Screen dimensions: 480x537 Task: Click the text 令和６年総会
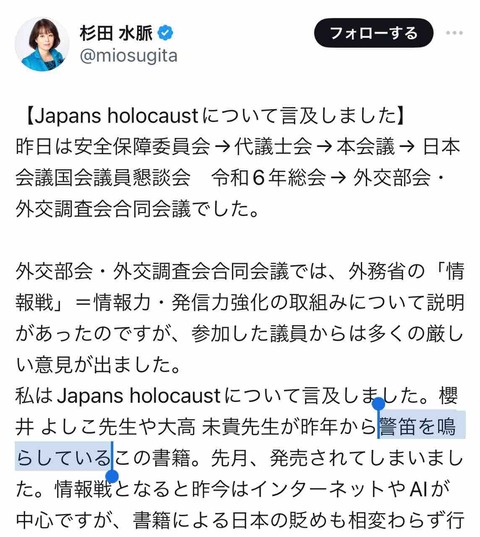(x=269, y=178)
